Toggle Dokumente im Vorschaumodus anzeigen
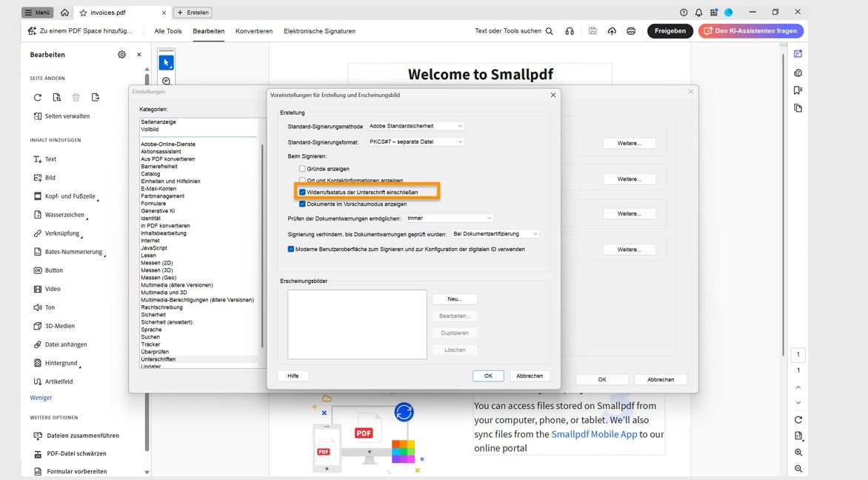Image resolution: width=868 pixels, height=480 pixels. tap(302, 204)
